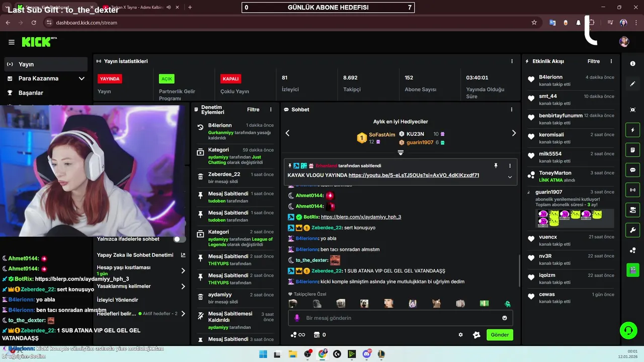Toggle the wrench tools widget in sidebar
The height and width of the screenshot is (362, 644).
click(633, 230)
